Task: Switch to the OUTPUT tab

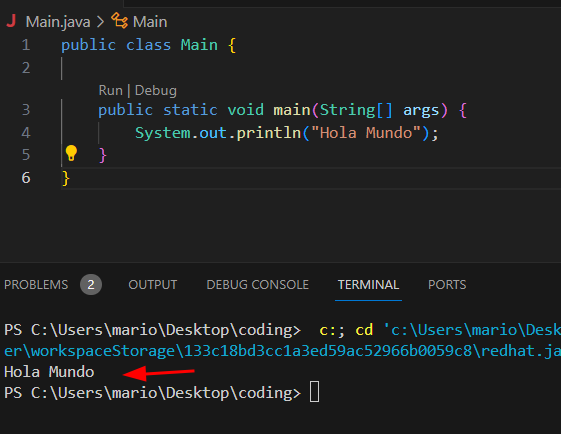Action: (x=153, y=285)
